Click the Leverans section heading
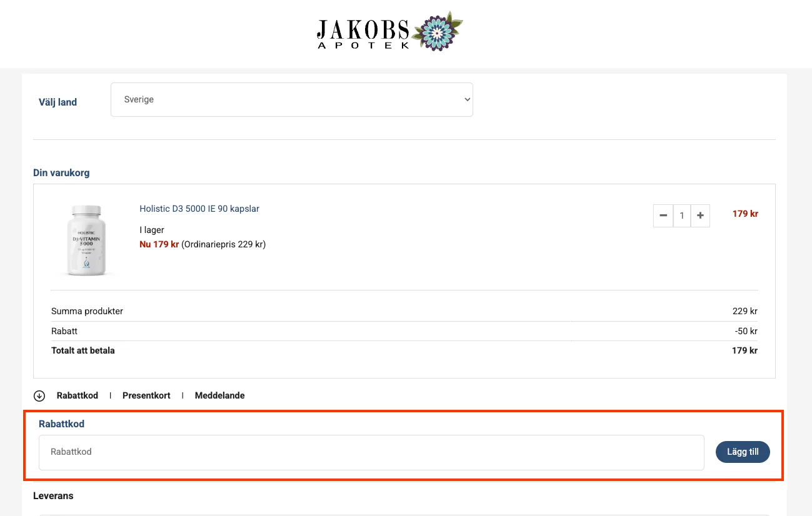 [x=53, y=495]
